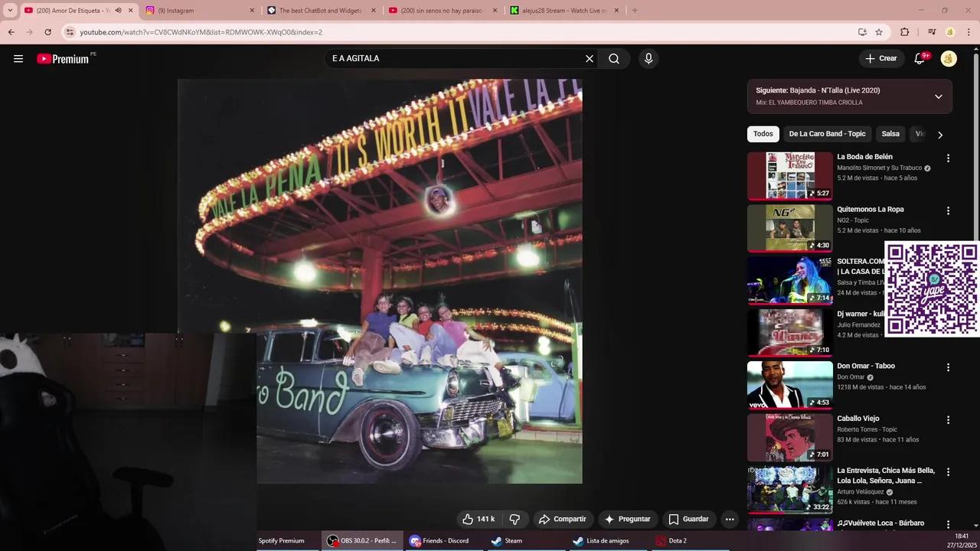Open the YouTube guide hamburger menu
Viewport: 980px width, 551px height.
tap(18, 59)
